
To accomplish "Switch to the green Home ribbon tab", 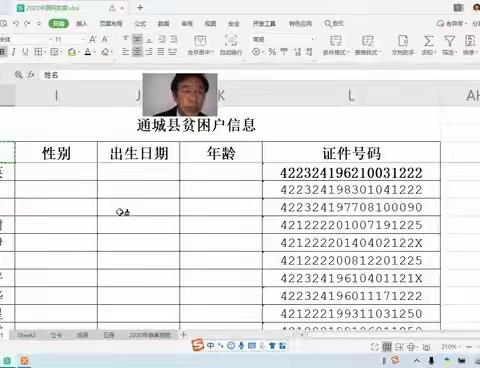I will [x=59, y=23].
